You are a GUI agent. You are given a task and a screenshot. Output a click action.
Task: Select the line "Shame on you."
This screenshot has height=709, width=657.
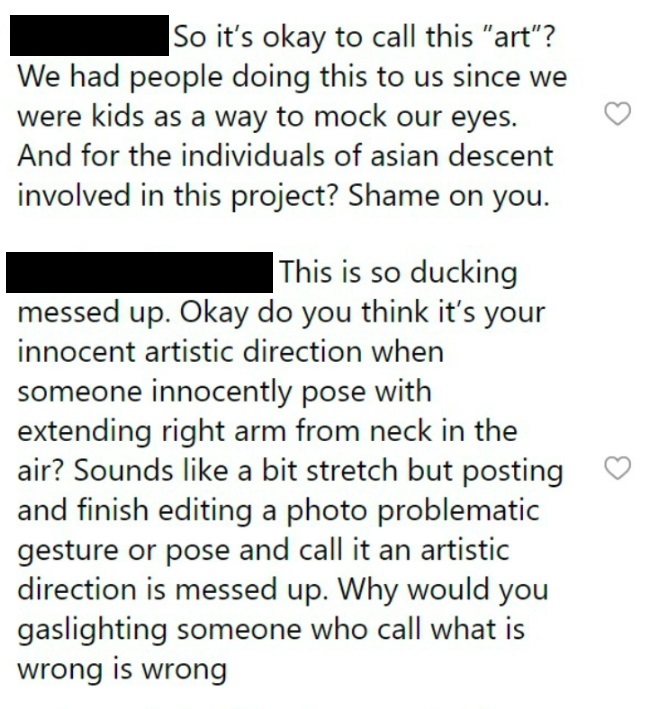click(449, 196)
